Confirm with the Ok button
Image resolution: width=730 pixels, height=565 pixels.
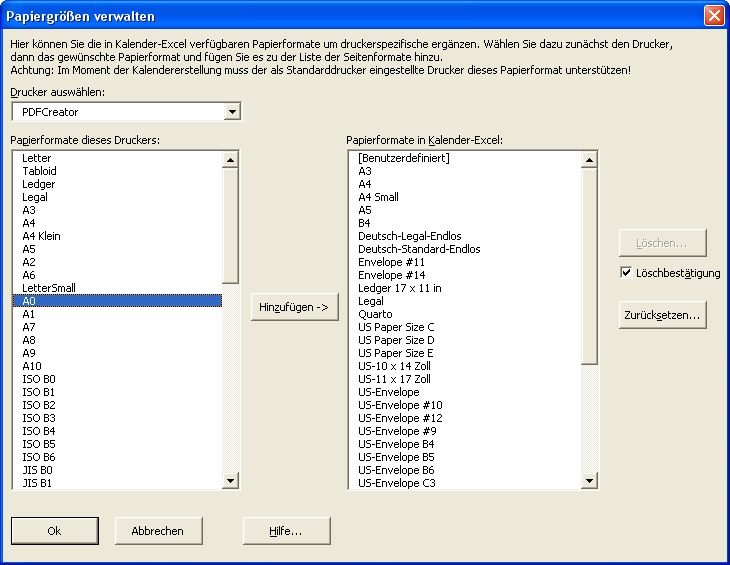point(54,531)
